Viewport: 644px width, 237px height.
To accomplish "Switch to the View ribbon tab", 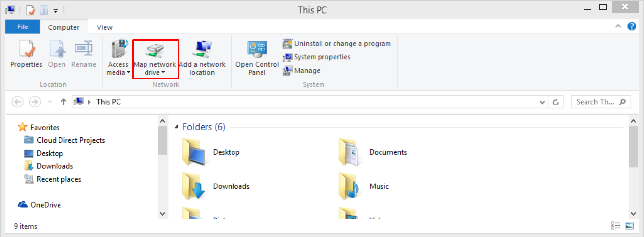I will pyautogui.click(x=104, y=27).
